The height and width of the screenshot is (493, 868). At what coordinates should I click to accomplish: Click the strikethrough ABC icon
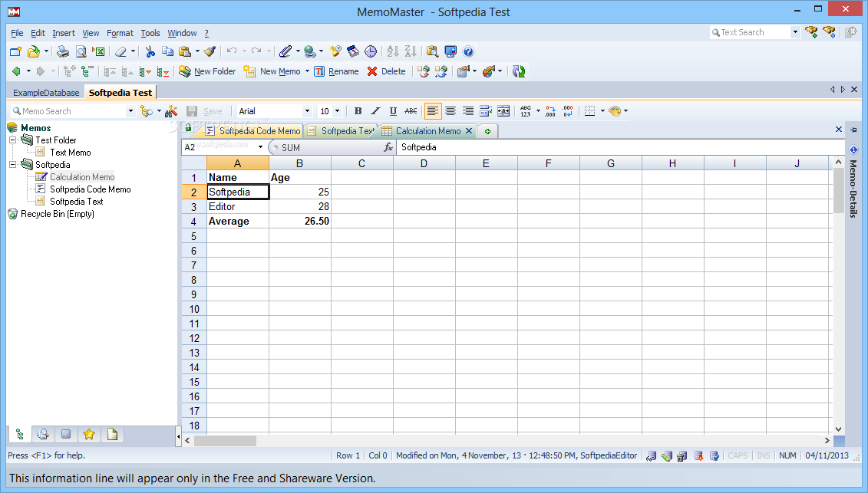(411, 111)
